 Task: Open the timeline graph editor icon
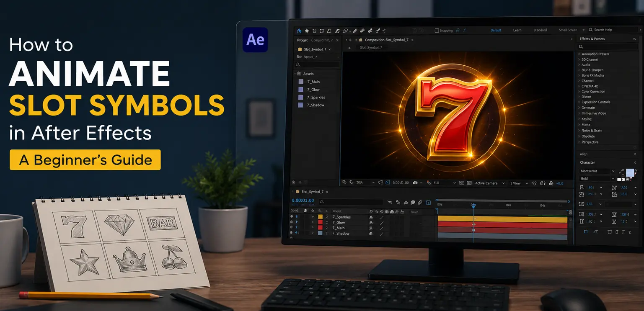pyautogui.click(x=428, y=203)
